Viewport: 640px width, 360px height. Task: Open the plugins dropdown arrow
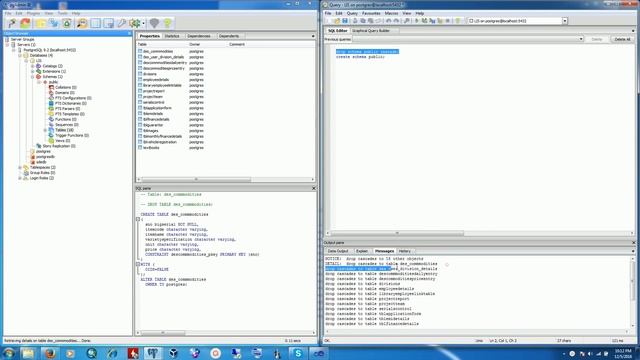tap(143, 23)
